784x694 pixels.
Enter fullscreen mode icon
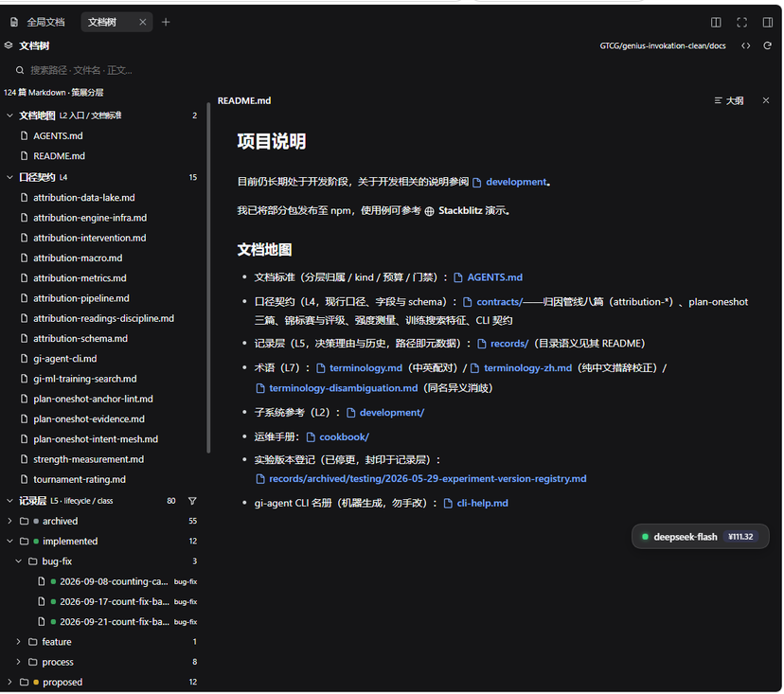(742, 22)
